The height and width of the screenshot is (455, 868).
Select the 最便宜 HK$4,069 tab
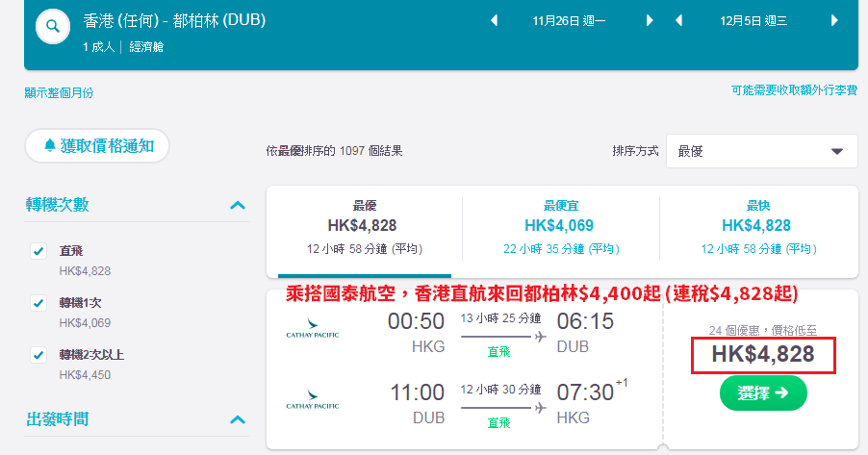pos(560,231)
